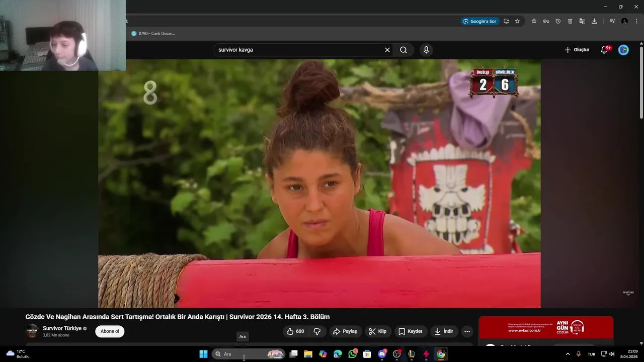
Task: Click the video title Gözde Ve Nagihan text
Action: point(177,317)
